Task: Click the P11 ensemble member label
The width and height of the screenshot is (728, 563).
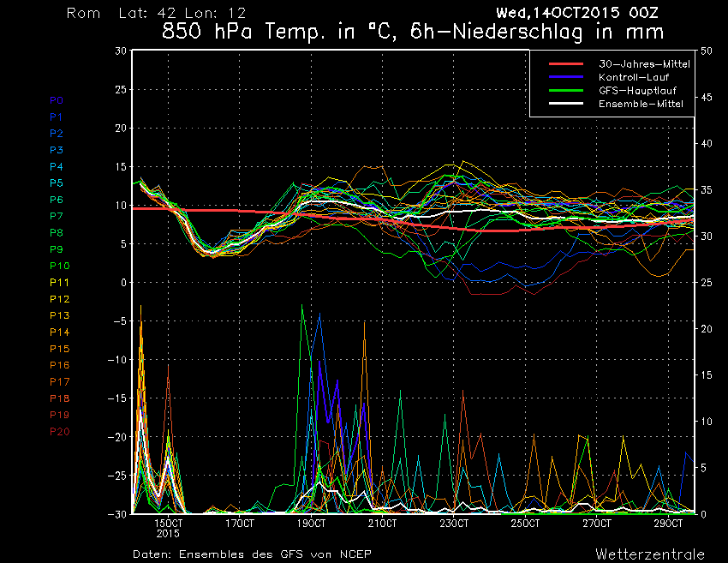Action: [59, 283]
